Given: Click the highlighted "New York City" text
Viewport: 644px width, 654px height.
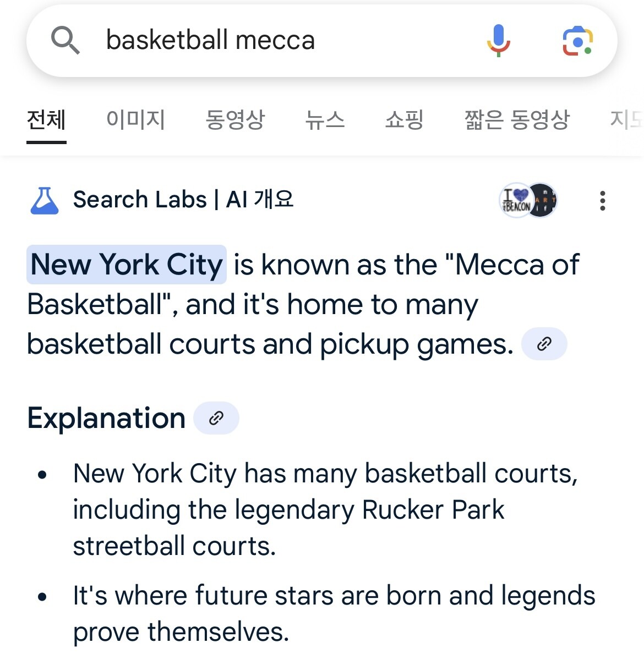Looking at the screenshot, I should pos(127,265).
